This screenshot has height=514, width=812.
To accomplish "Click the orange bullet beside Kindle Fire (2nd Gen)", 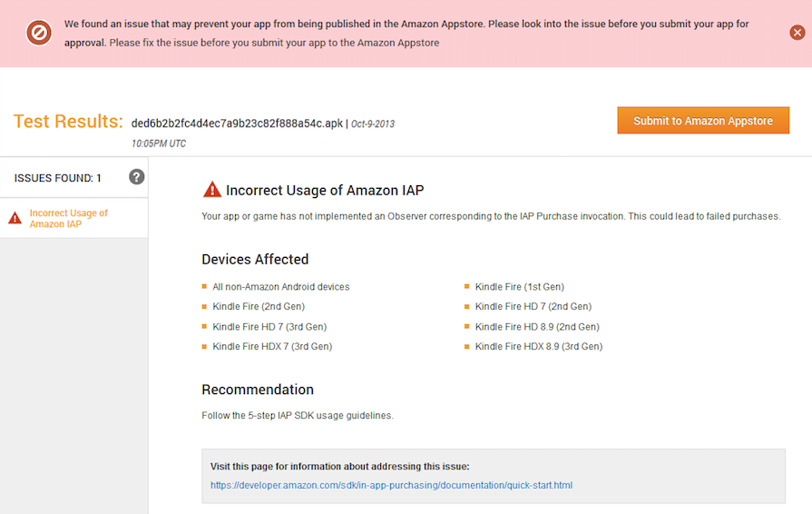I will (205, 307).
